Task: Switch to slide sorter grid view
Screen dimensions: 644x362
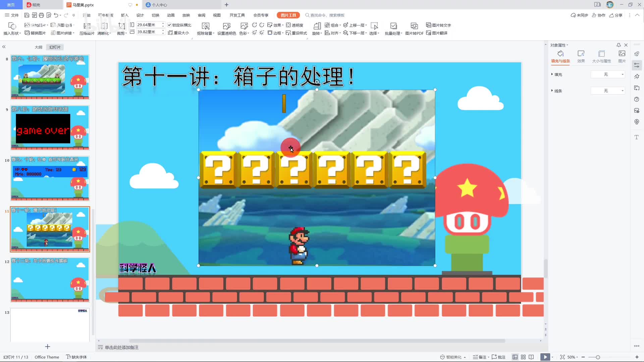Action: (523, 357)
